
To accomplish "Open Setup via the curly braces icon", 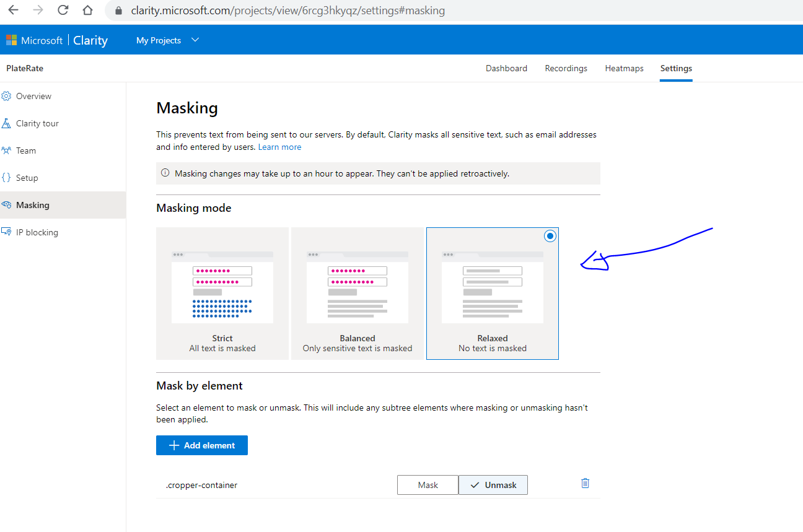I will [x=7, y=177].
